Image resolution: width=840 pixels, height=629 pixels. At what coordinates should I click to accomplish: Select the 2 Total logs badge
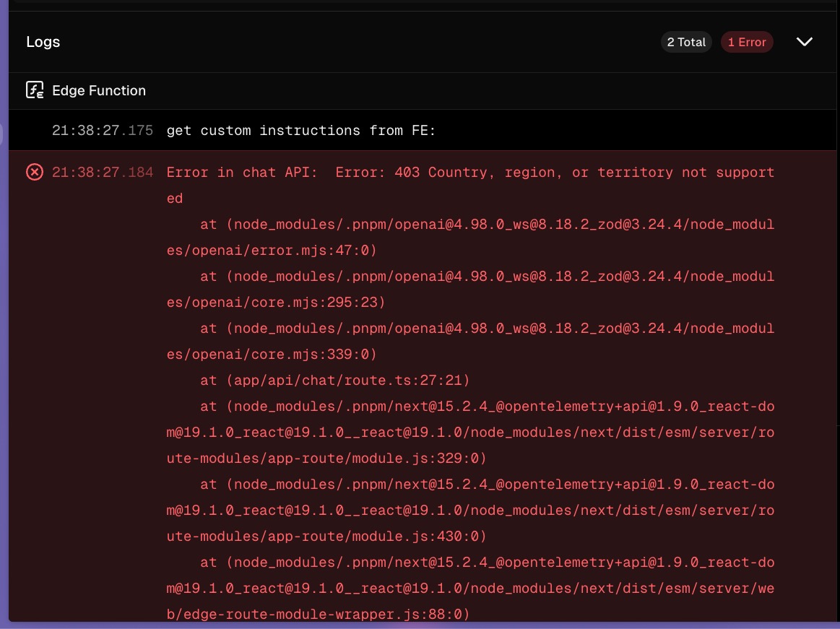point(686,42)
